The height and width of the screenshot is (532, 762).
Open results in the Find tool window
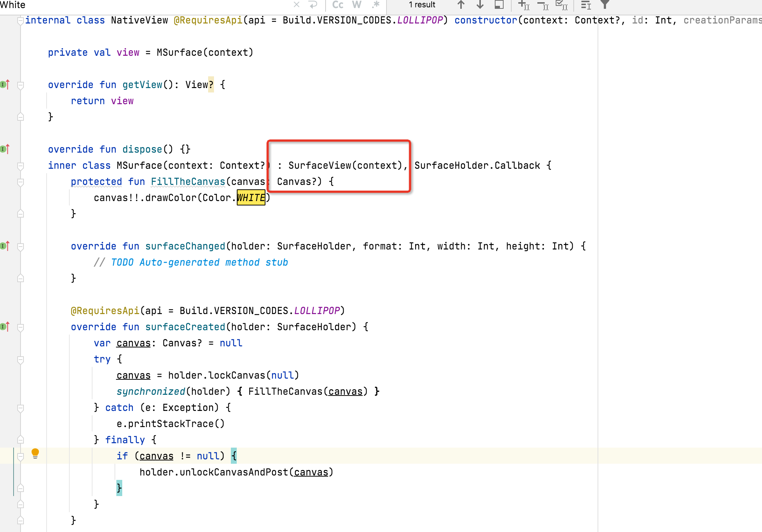tap(499, 5)
